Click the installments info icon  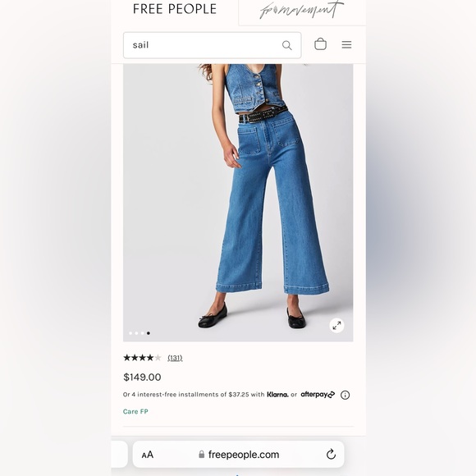[345, 395]
